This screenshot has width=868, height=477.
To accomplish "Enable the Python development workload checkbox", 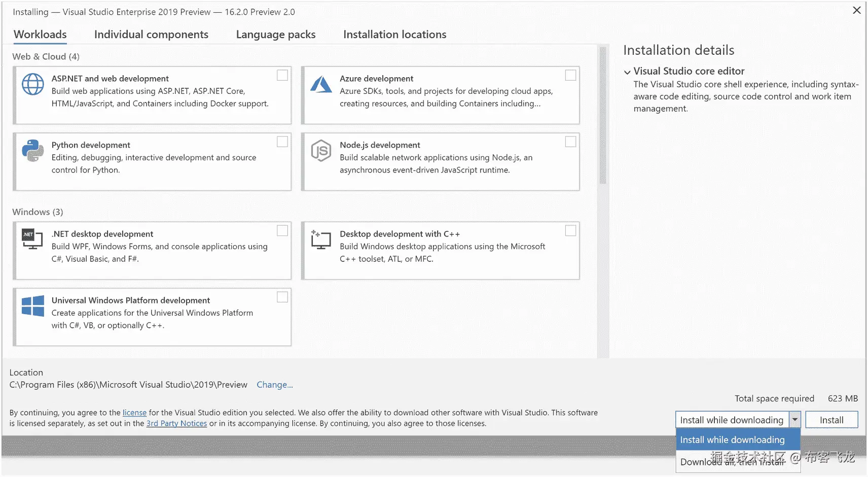I will [282, 142].
